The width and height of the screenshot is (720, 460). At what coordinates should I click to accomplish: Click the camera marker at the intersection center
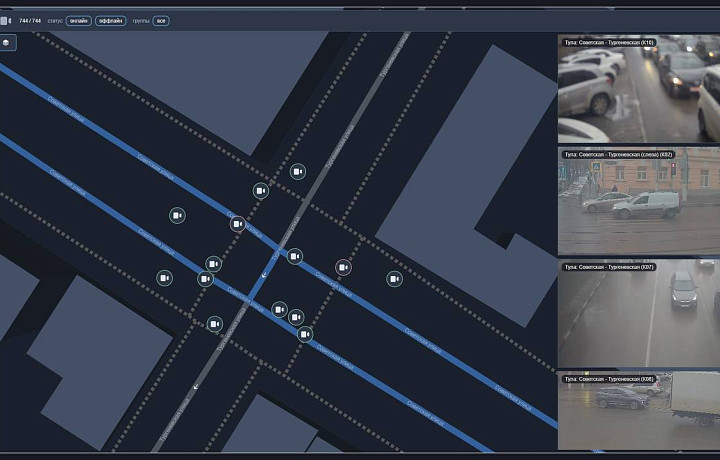coord(294,257)
